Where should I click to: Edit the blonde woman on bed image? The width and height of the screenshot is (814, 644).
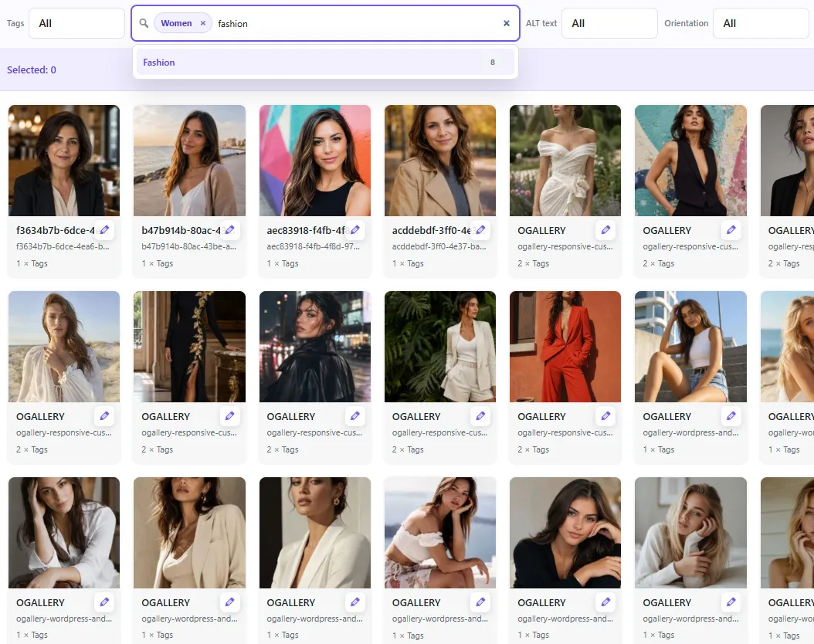tap(731, 602)
